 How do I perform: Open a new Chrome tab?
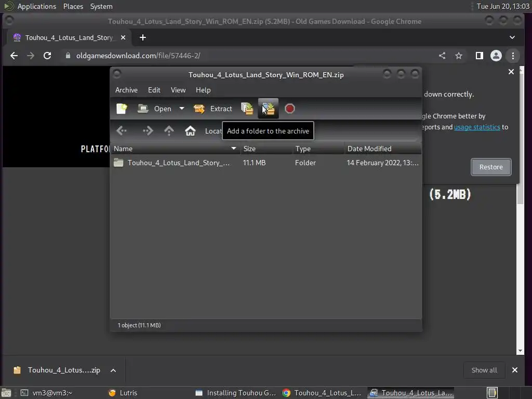(143, 37)
